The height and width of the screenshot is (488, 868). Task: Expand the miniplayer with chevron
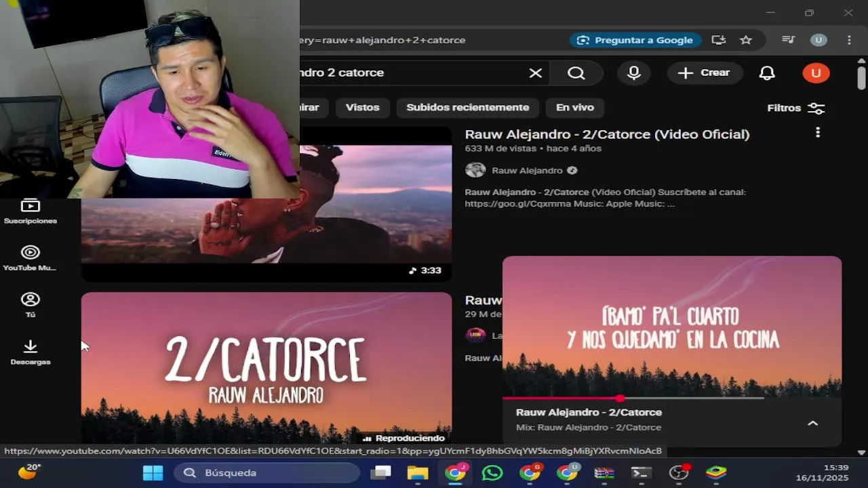pos(812,424)
